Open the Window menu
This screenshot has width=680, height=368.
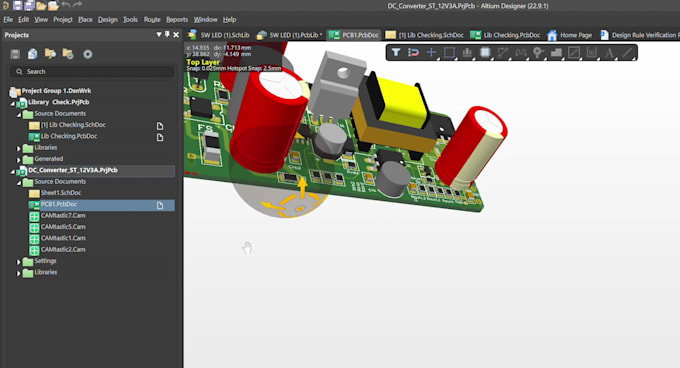point(206,20)
